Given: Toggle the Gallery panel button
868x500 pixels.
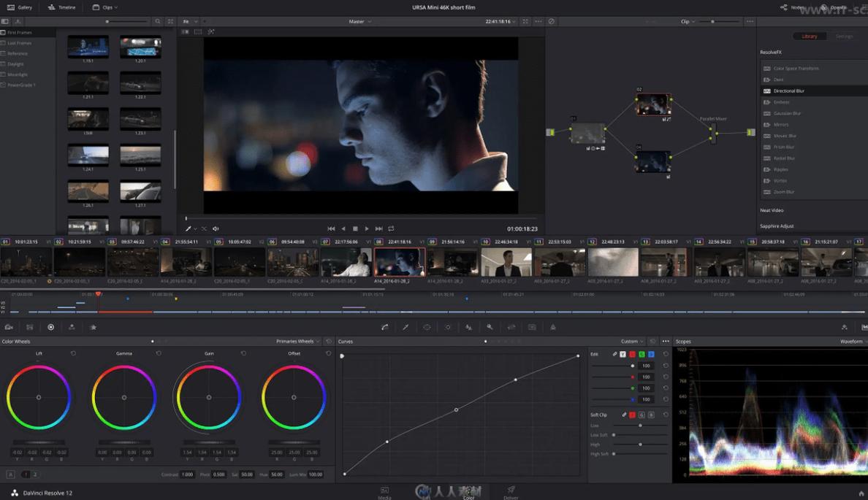Looking at the screenshot, I should [20, 7].
